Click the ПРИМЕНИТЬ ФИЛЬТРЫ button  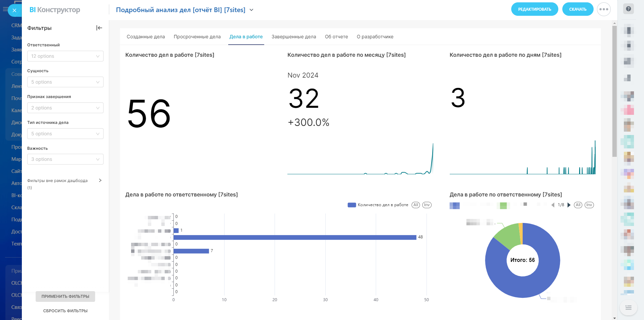pyautogui.click(x=65, y=296)
